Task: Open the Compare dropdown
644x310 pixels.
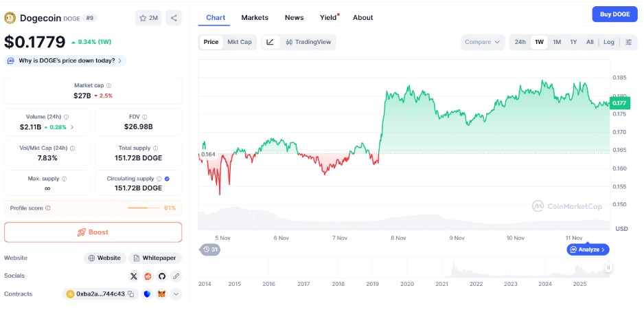Action: 483,42
